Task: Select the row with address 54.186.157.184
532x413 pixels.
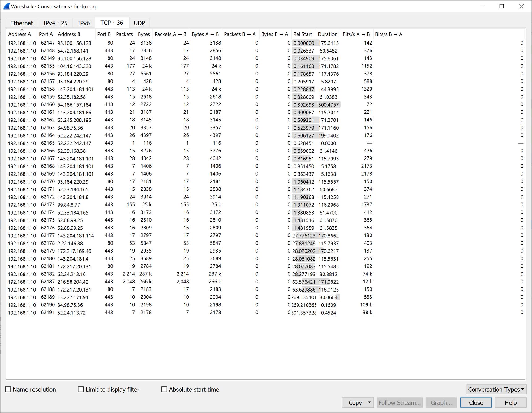Action: tap(265, 104)
